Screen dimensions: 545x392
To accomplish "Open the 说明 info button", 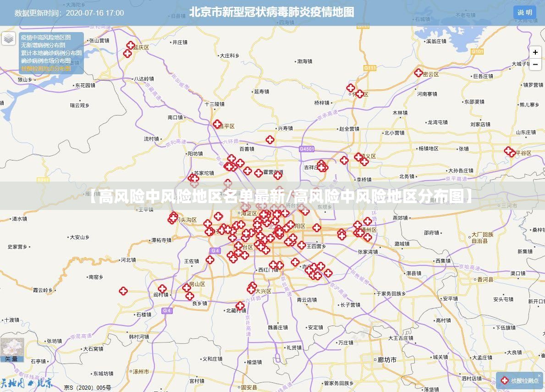I will pyautogui.click(x=524, y=12).
